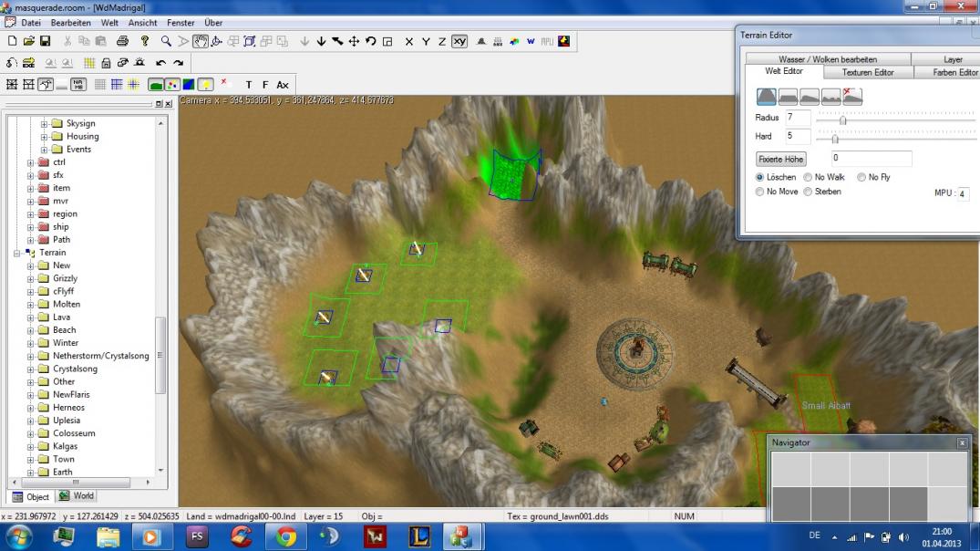Viewport: 980px width, 551px height.
Task: Toggle the XY axis lock button
Action: 459,41
